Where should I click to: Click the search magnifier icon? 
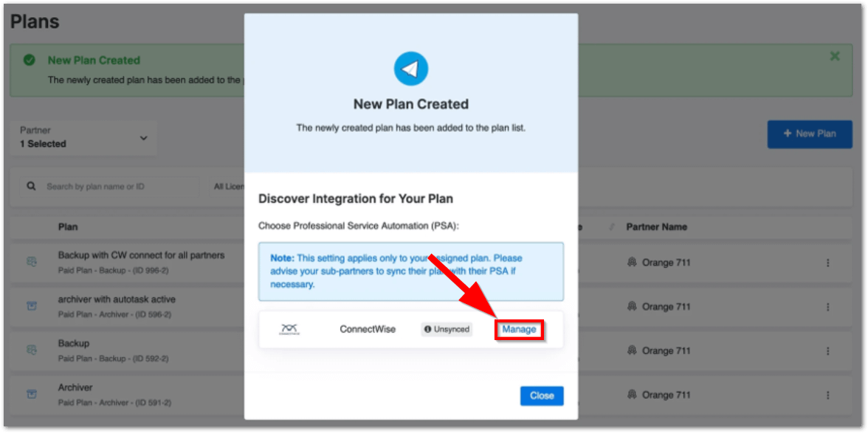point(31,187)
